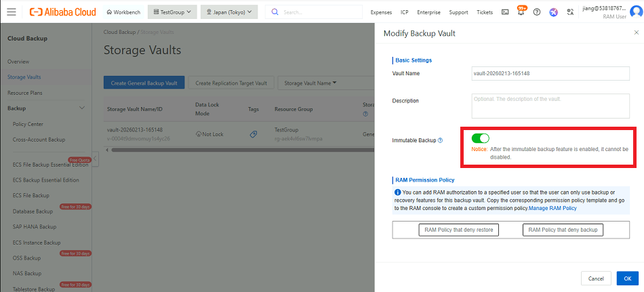The width and height of the screenshot is (644, 292).
Task: Click the OK button
Action: coord(627,278)
